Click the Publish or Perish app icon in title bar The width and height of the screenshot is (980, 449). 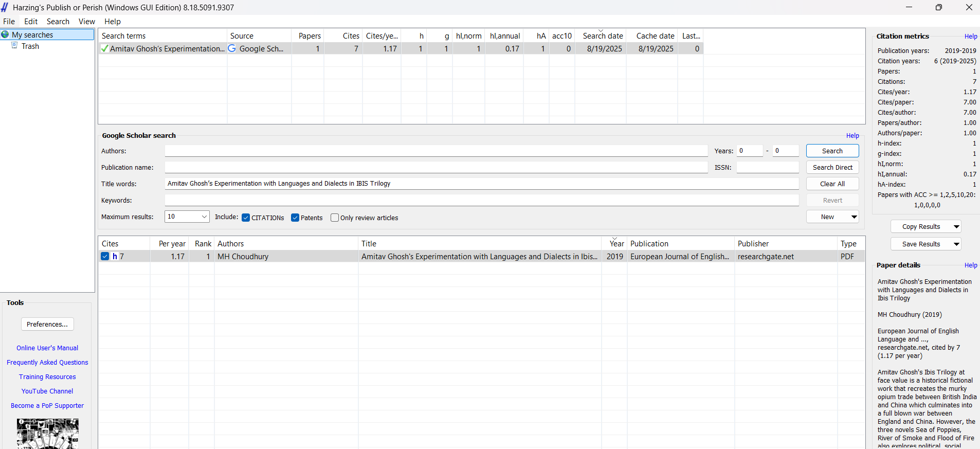point(5,7)
